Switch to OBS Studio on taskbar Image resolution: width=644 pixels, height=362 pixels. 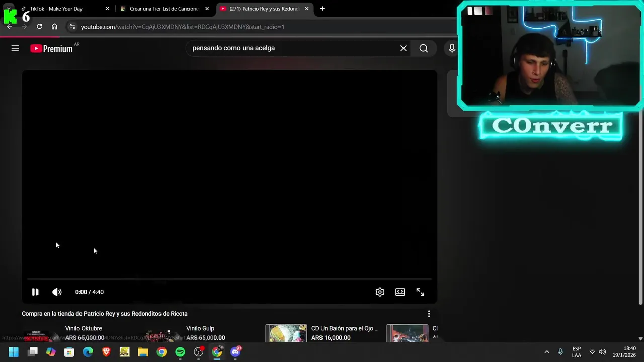199,352
